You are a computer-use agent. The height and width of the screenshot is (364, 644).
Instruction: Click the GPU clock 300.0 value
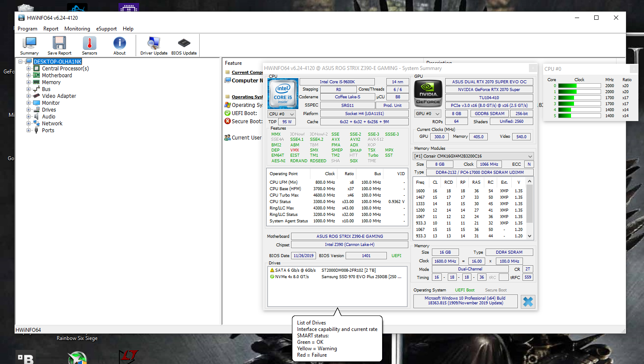tap(439, 137)
